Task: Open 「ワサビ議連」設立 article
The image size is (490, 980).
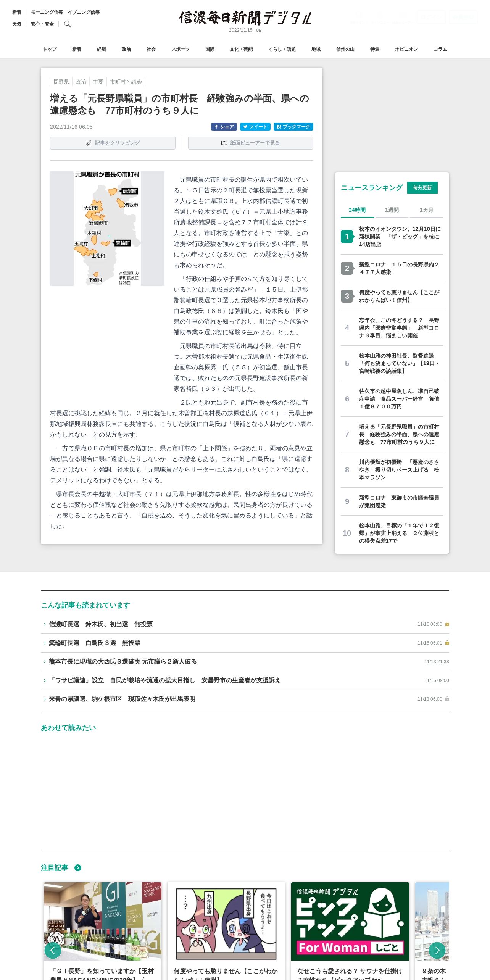Action: click(x=165, y=680)
